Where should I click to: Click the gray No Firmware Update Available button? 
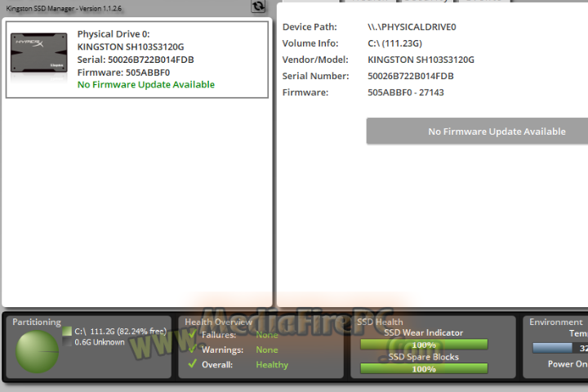(478, 131)
